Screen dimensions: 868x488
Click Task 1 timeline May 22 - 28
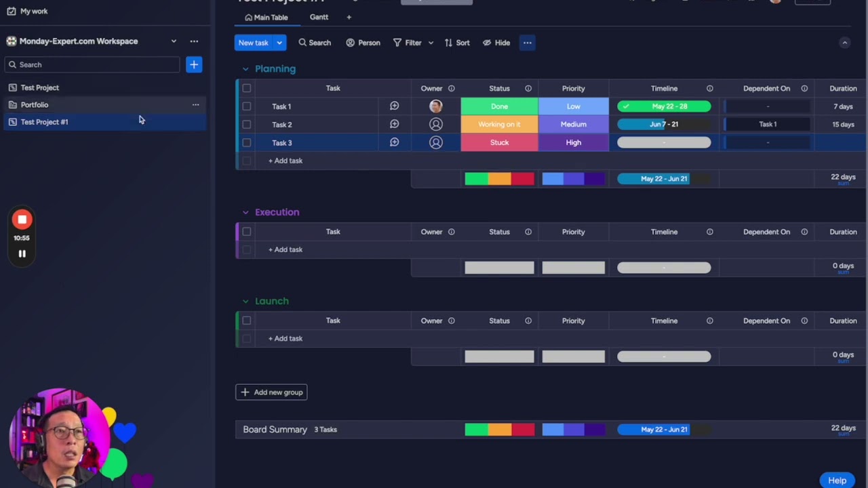point(664,106)
